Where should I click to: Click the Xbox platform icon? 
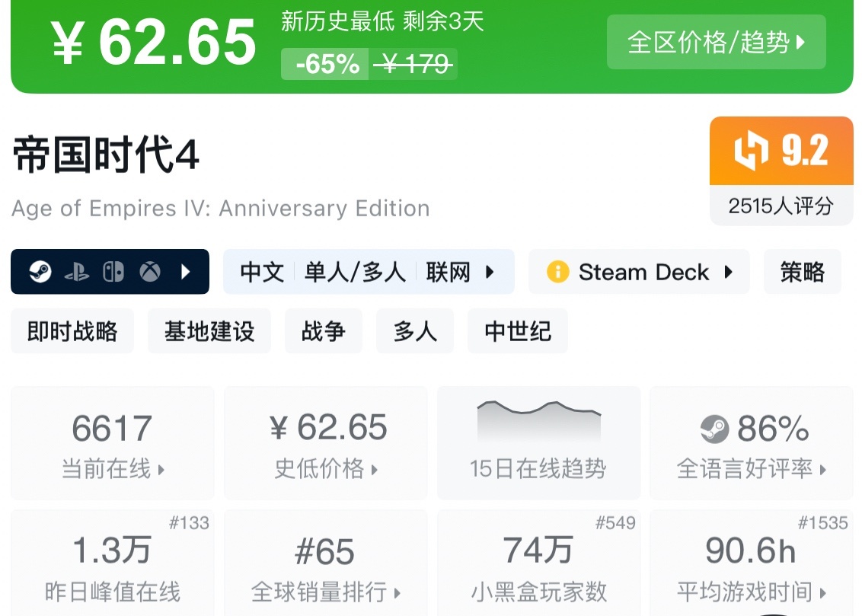coord(150,272)
